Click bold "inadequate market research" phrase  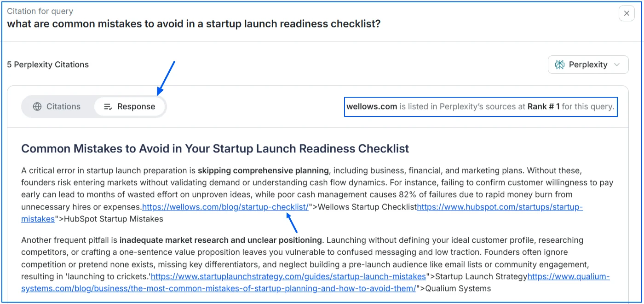click(x=220, y=240)
